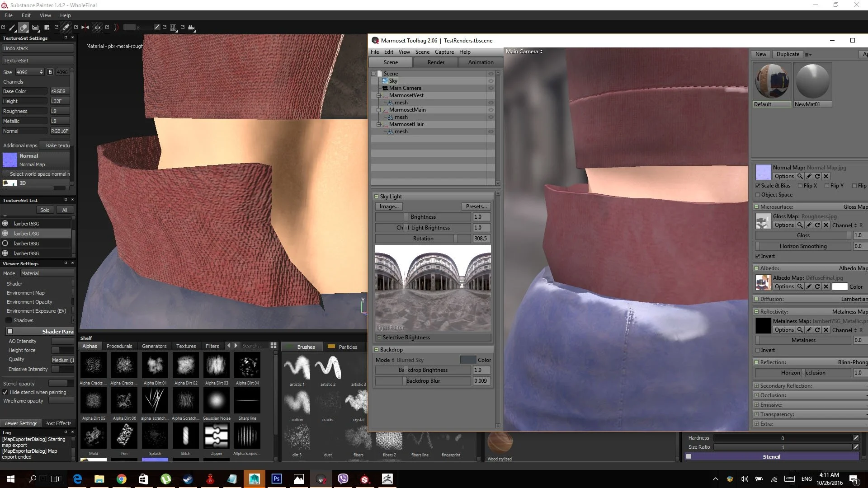
Task: Edit the Normal Map with pencil icon
Action: pos(809,176)
